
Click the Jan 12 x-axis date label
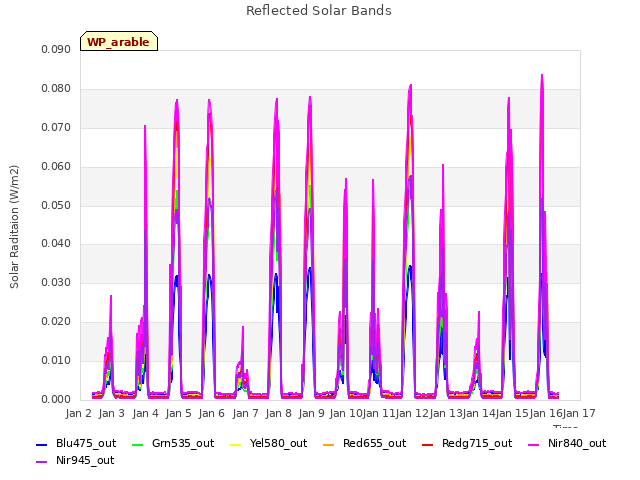pyautogui.click(x=412, y=413)
